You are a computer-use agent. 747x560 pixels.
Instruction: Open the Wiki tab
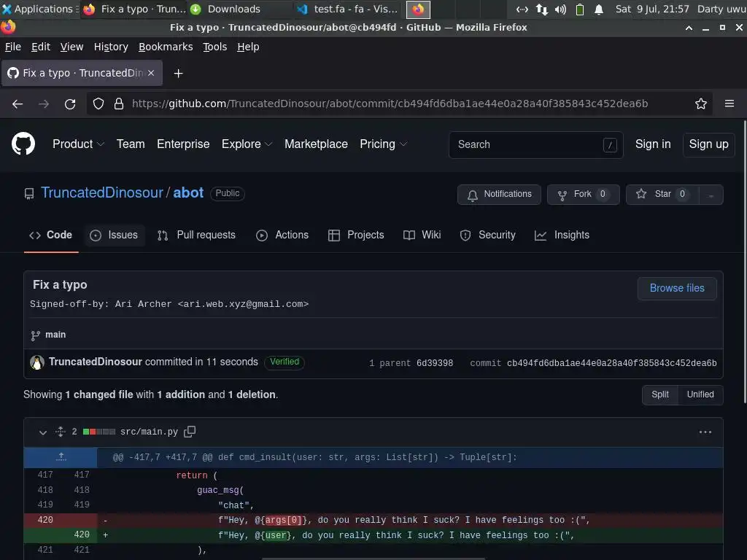pyautogui.click(x=422, y=236)
